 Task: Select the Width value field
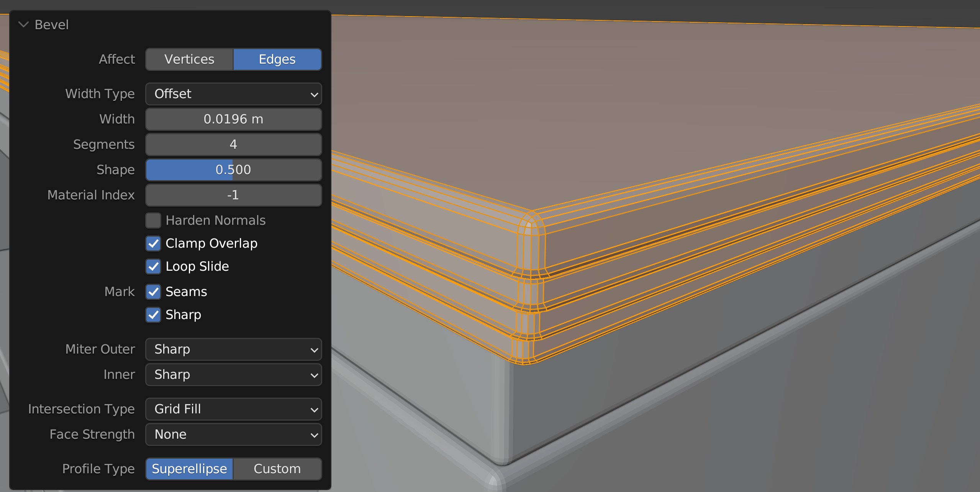point(233,119)
